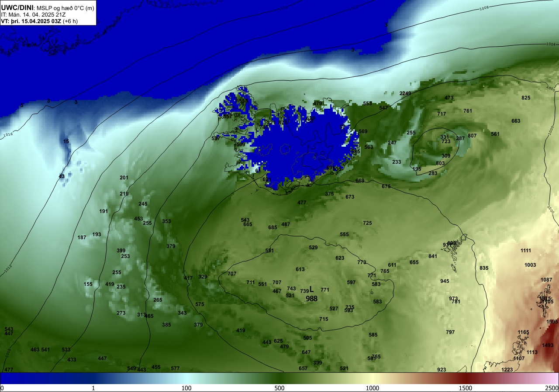Click the '807' height value
Image resolution: width=559 pixels, height=392 pixels.
tap(472, 136)
